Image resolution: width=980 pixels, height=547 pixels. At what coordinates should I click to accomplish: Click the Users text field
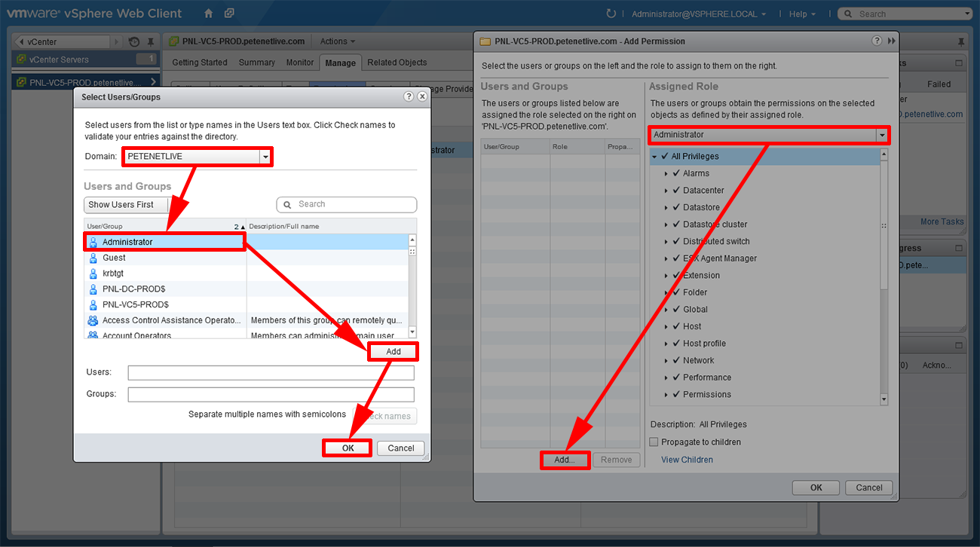271,373
